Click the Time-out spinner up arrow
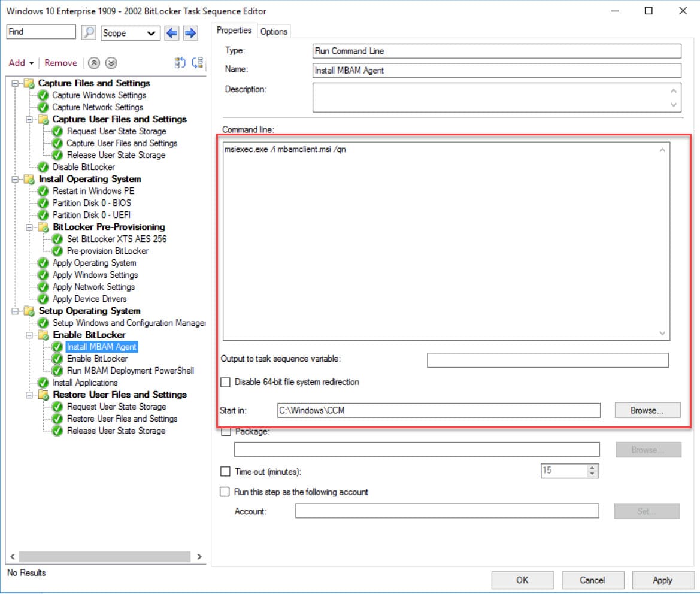Viewport: 700px width, 594px height. click(593, 468)
